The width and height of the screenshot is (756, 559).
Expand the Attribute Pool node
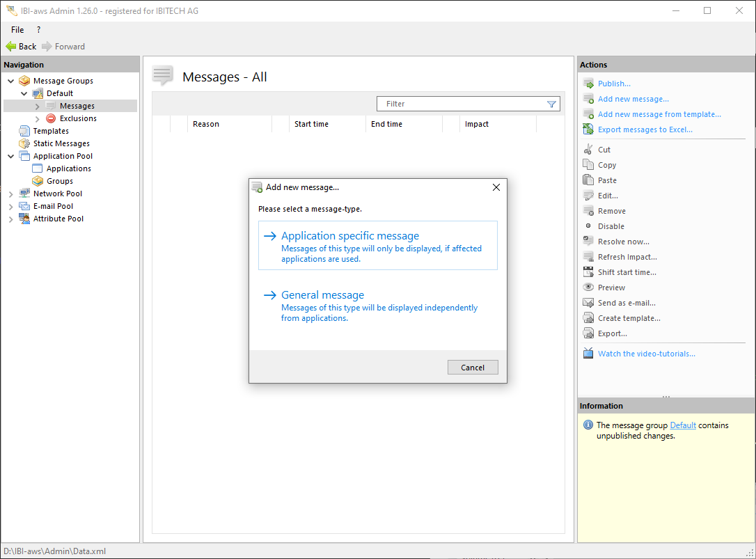pyautogui.click(x=11, y=219)
